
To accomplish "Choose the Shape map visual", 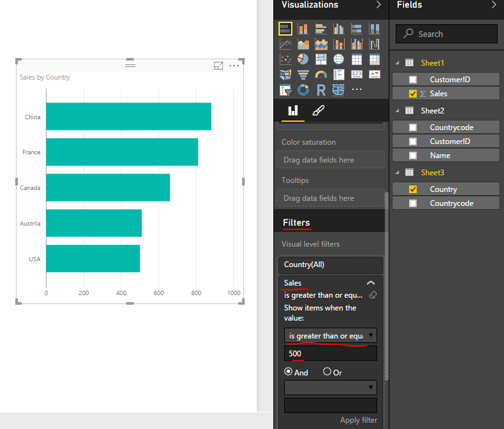I will point(338,90).
